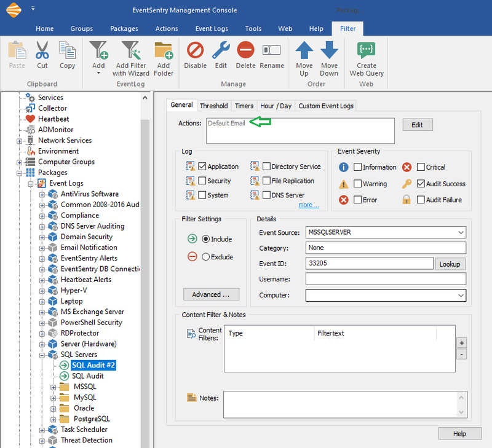Select the Collector icon in tree
The image size is (492, 448).
tap(30, 108)
